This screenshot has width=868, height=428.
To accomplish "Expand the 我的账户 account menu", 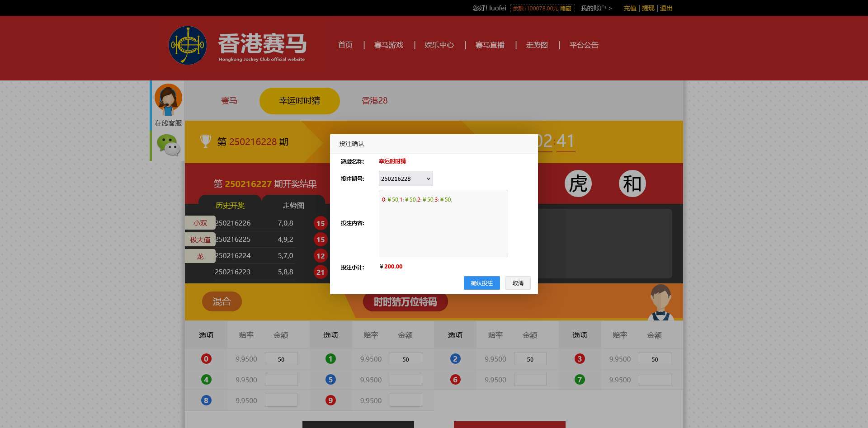I will 596,8.
